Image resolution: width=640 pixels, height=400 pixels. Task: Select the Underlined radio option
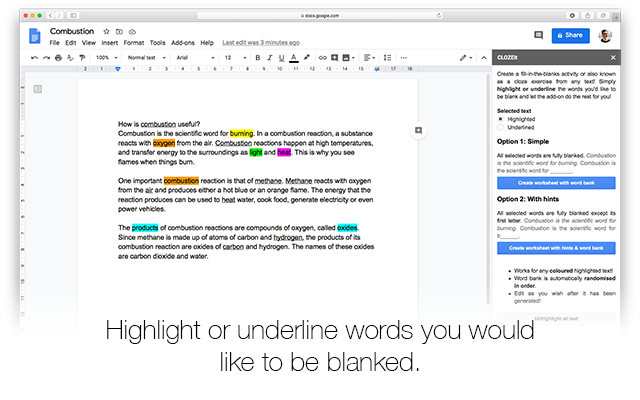[501, 128]
